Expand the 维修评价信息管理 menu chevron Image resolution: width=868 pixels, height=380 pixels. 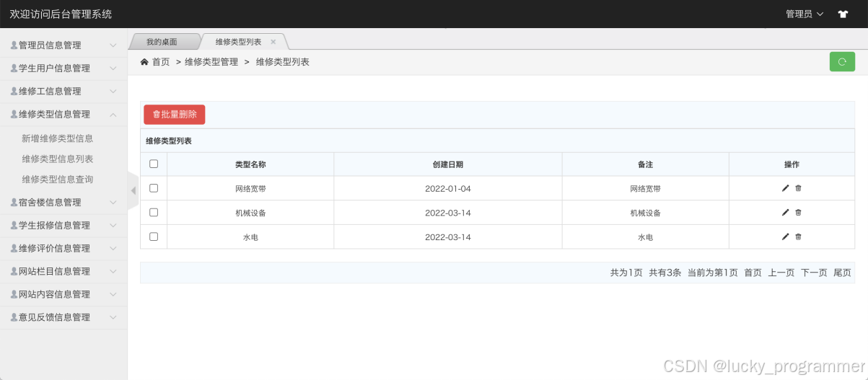[113, 248]
